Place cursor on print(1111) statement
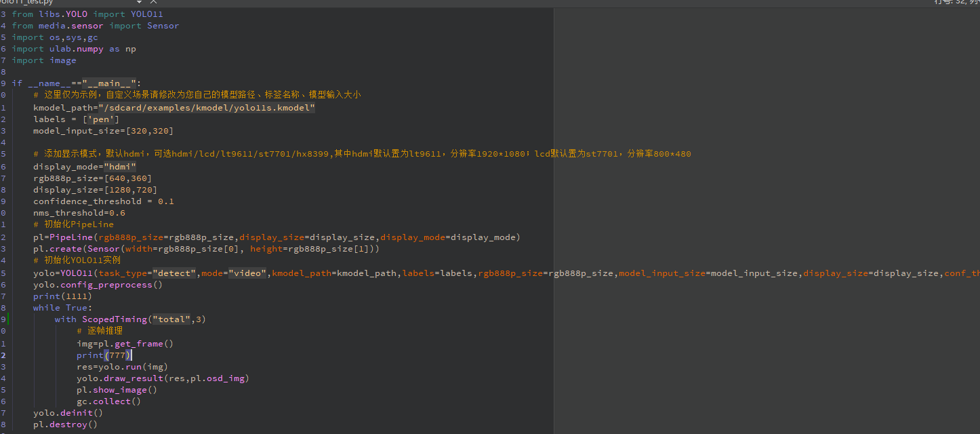 click(x=62, y=296)
